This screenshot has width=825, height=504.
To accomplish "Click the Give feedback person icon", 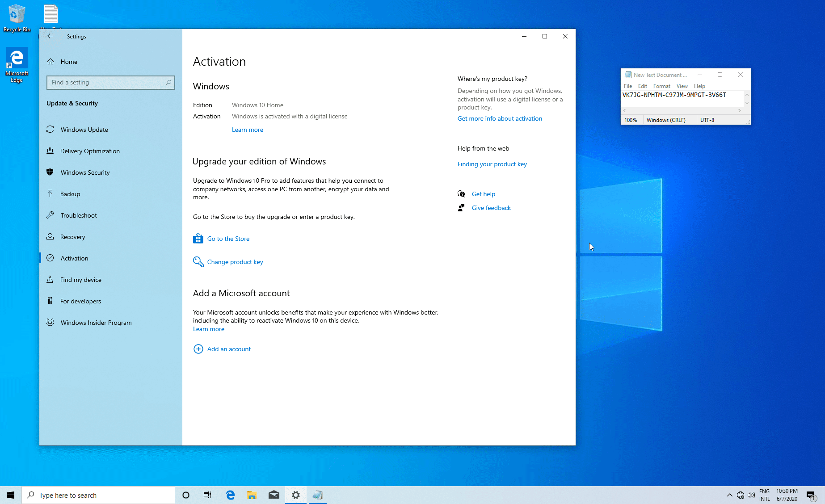I will click(x=461, y=208).
